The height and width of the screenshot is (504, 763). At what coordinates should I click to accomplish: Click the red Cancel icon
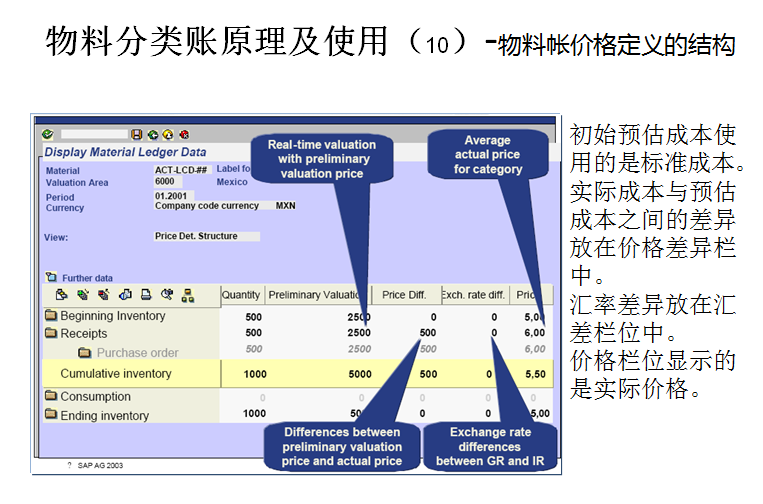coord(184,135)
